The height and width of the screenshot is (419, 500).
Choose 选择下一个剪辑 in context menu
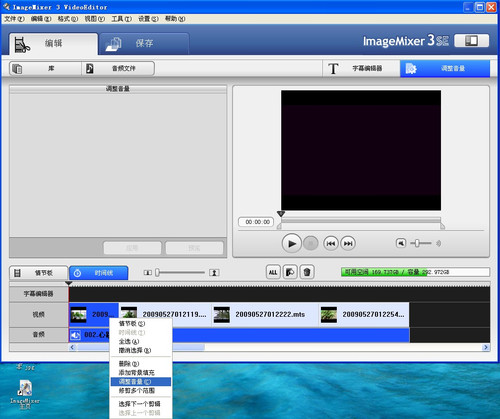click(x=140, y=404)
